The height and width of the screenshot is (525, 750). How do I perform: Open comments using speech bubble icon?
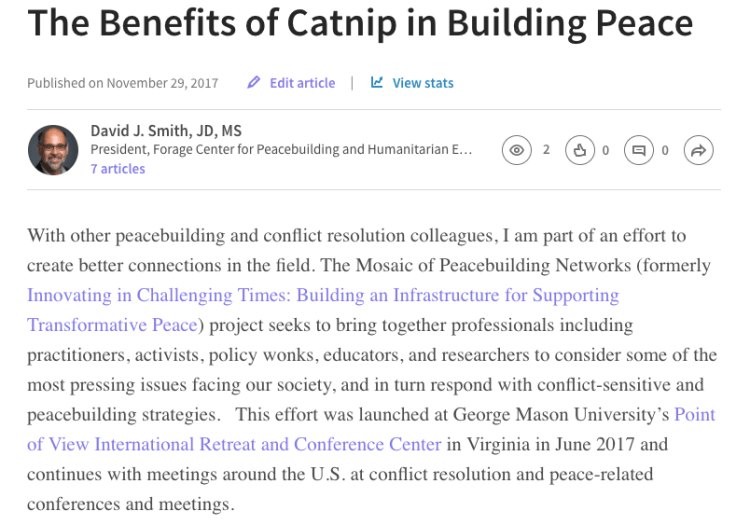click(x=637, y=150)
